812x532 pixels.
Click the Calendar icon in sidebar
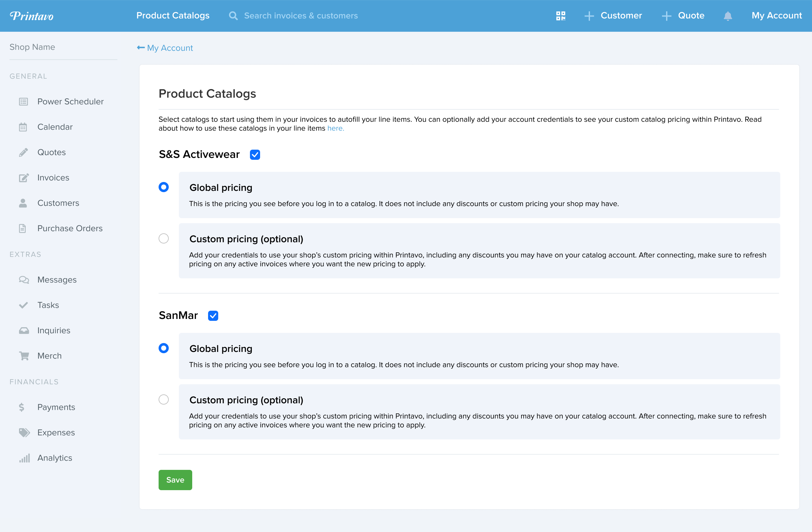23,127
